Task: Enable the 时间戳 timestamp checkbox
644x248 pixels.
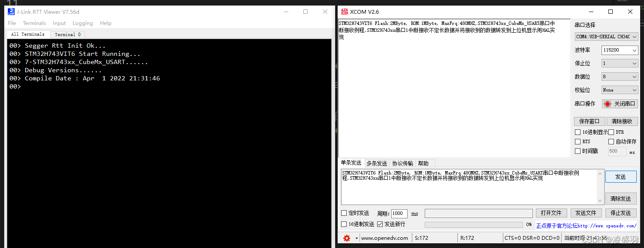Action: click(577, 151)
